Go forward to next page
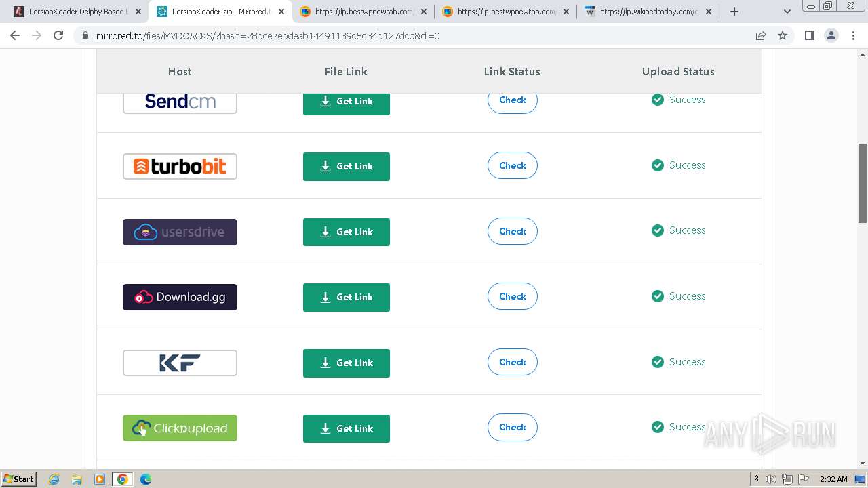Image resolution: width=868 pixels, height=488 pixels. point(37,35)
